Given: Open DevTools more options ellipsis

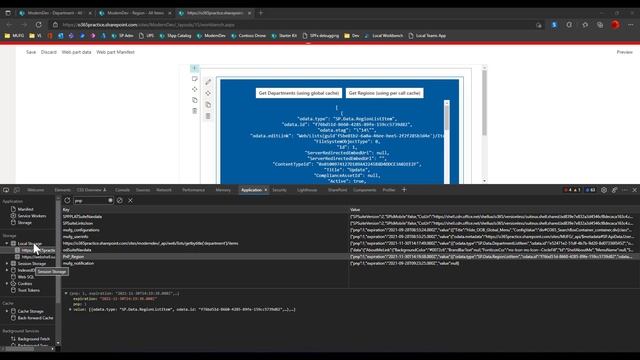Looking at the screenshot, I should click(x=625, y=190).
